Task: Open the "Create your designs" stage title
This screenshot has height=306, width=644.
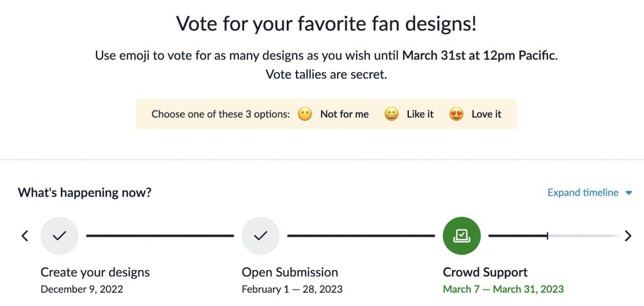Action: point(95,272)
